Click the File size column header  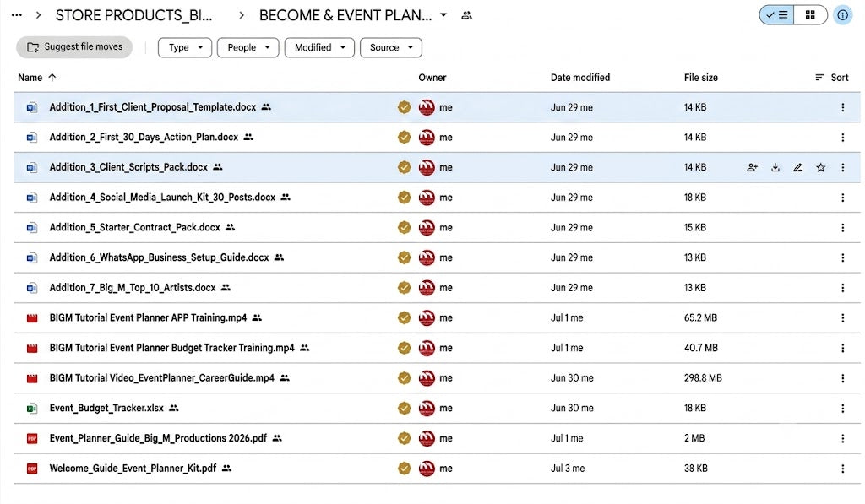point(700,78)
